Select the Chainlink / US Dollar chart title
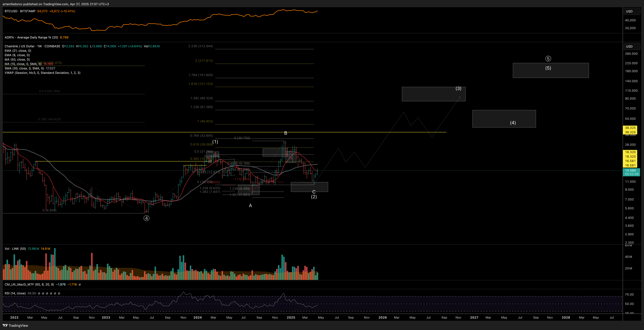The width and height of the screenshot is (644, 330). click(32, 46)
